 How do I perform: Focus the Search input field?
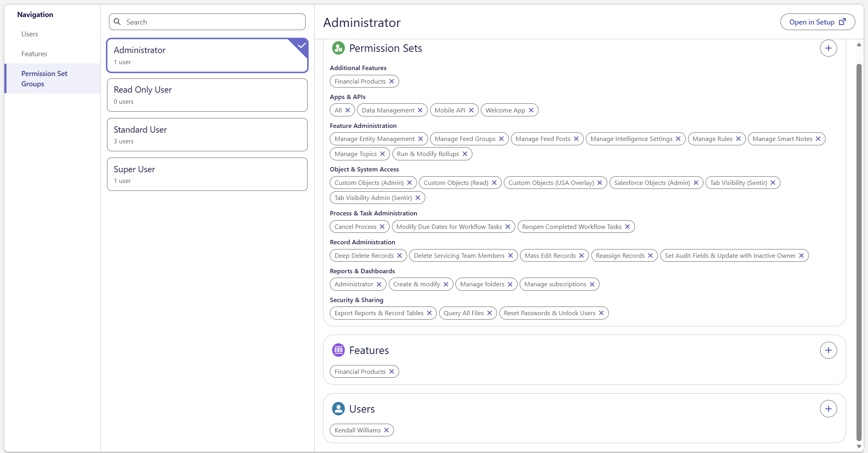click(x=207, y=22)
